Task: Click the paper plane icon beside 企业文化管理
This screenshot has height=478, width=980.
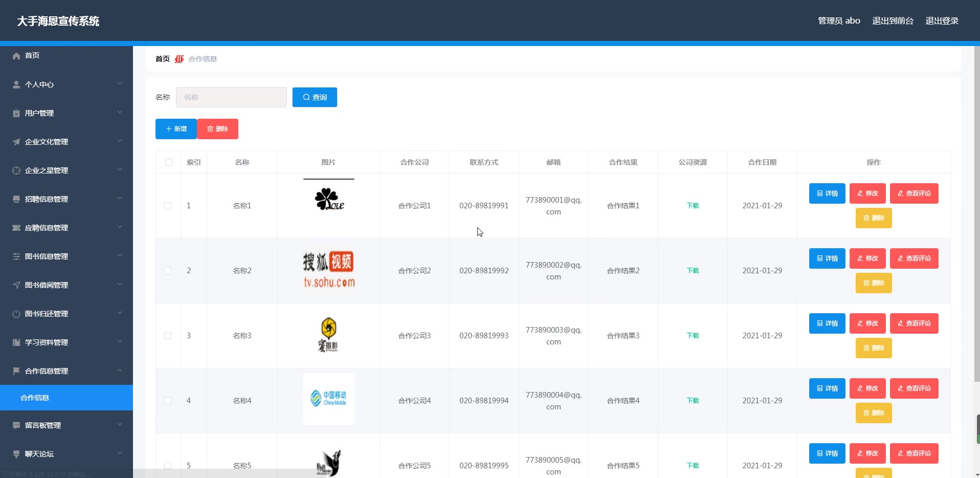Action: (x=16, y=142)
